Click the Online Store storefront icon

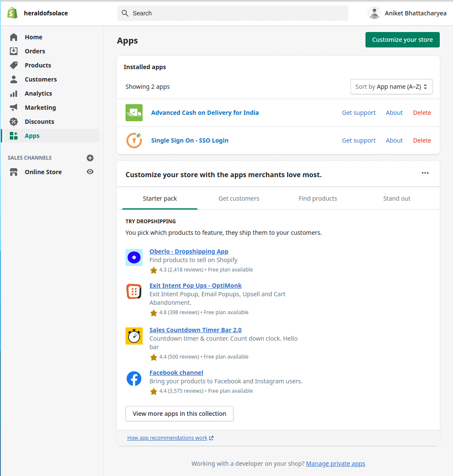[14, 172]
